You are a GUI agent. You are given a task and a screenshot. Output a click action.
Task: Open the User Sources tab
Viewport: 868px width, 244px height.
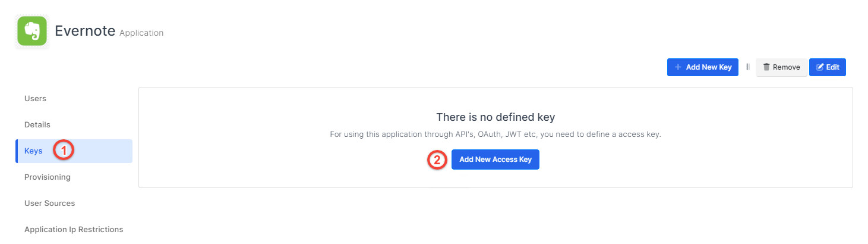point(49,203)
